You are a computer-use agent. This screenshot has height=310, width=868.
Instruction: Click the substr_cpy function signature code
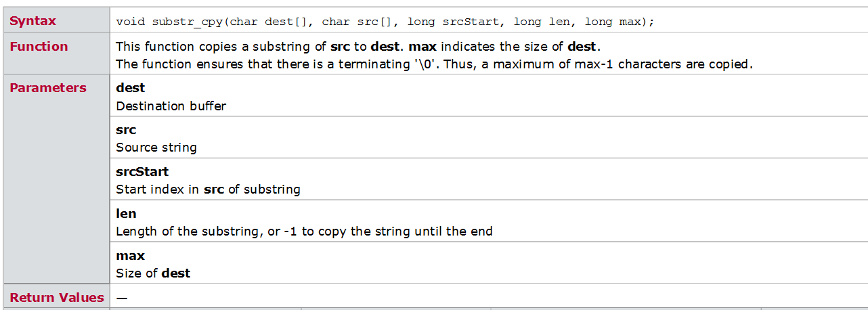tap(385, 22)
